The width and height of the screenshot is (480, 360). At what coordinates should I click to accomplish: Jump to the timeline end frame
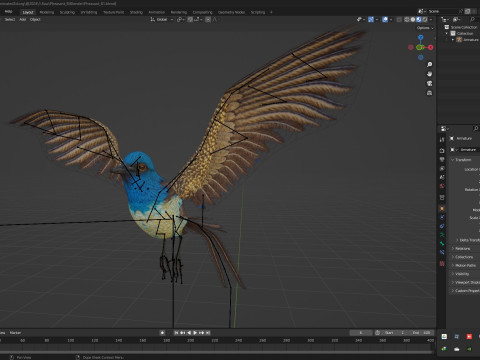(x=208, y=333)
